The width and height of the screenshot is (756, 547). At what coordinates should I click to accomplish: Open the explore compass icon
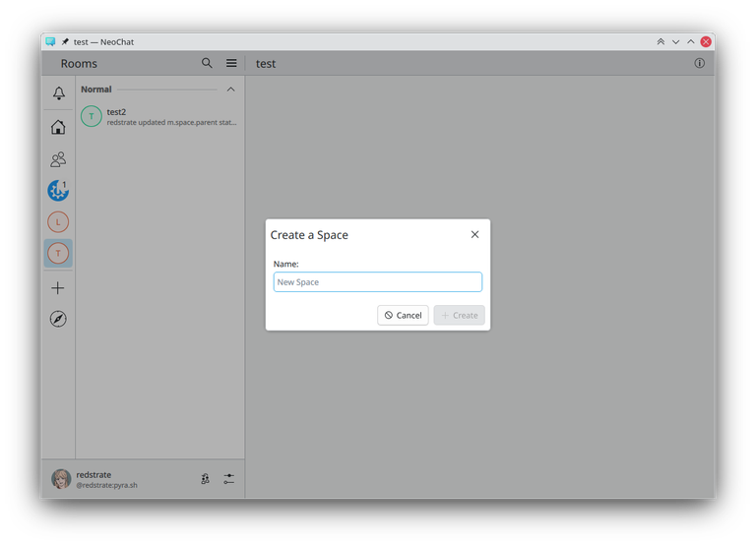(58, 319)
